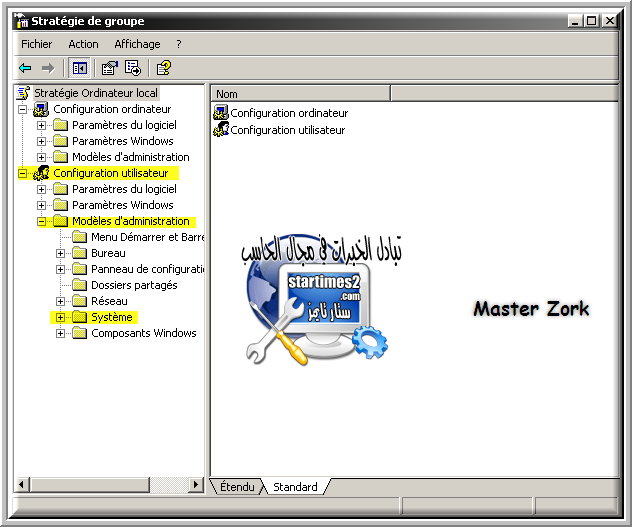The image size is (632, 527).
Task: Open the Action menu
Action: point(83,44)
